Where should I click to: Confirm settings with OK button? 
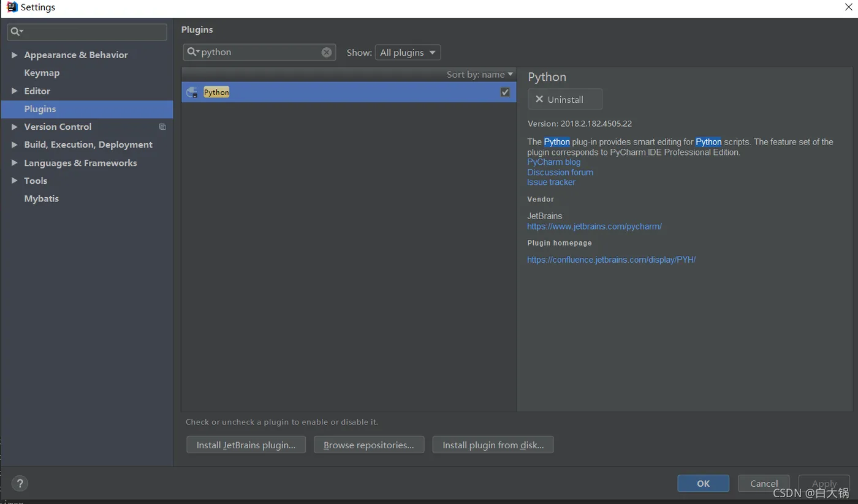point(703,483)
